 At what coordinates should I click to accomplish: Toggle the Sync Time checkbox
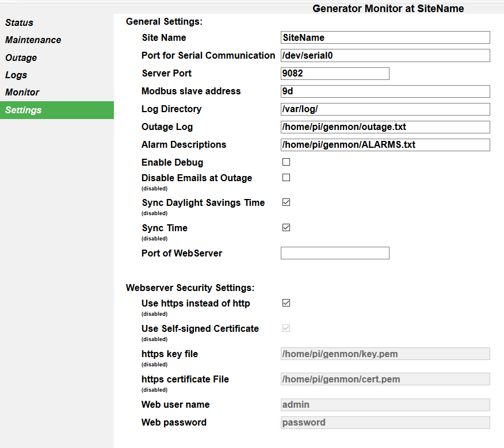(x=286, y=228)
